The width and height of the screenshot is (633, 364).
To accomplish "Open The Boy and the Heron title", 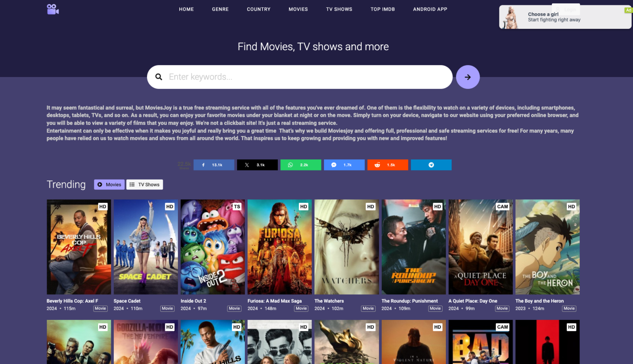I will coord(539,301).
